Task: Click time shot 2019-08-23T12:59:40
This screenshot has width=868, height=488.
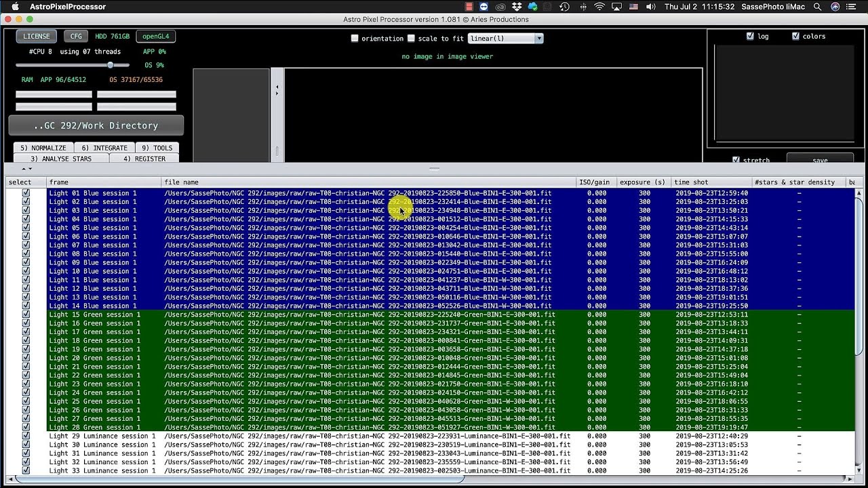Action: (711, 193)
